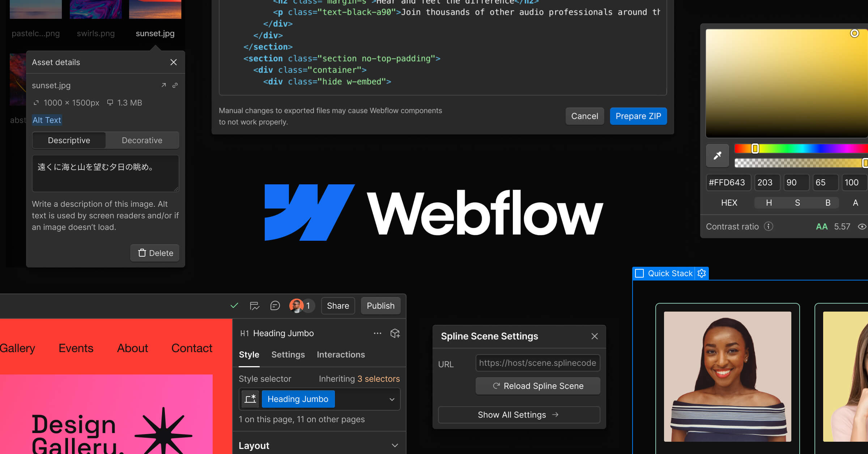Select the Style tab in element panel

(x=249, y=355)
